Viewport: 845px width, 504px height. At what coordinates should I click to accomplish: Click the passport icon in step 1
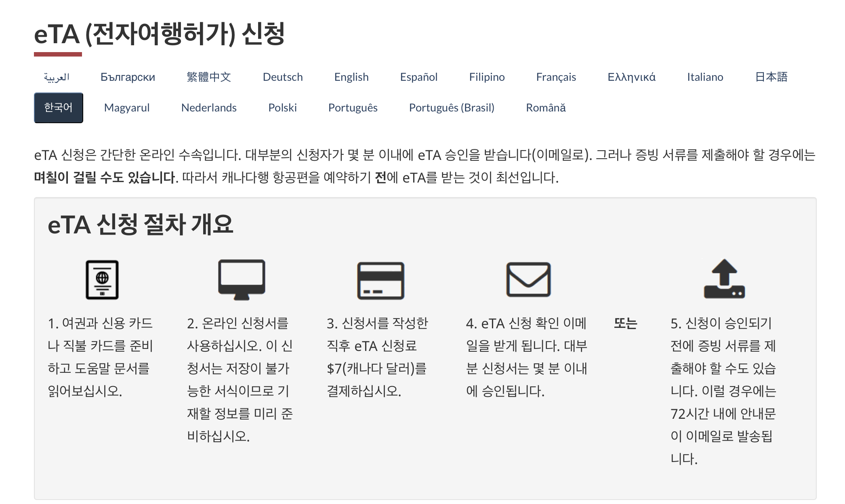tap(102, 279)
